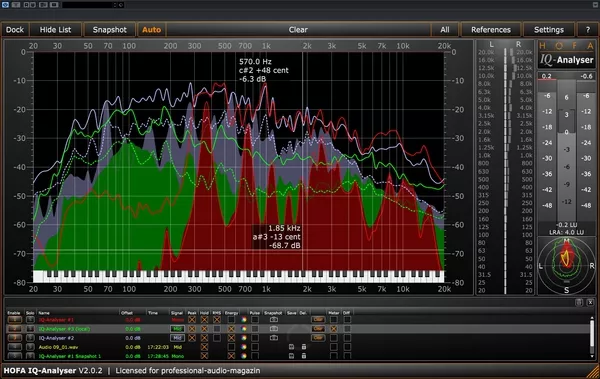The image size is (600, 379).
Task: Click color wheel of Audio 09_01.wav row
Action: [244, 347]
